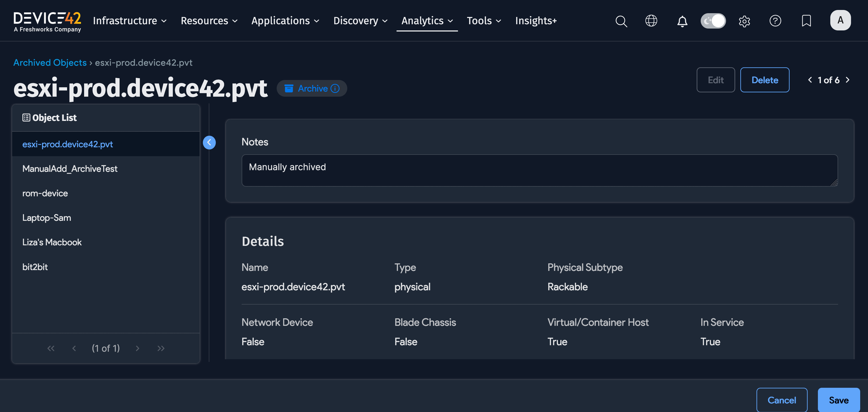
Task: Click the Archive info icon
Action: coord(335,88)
